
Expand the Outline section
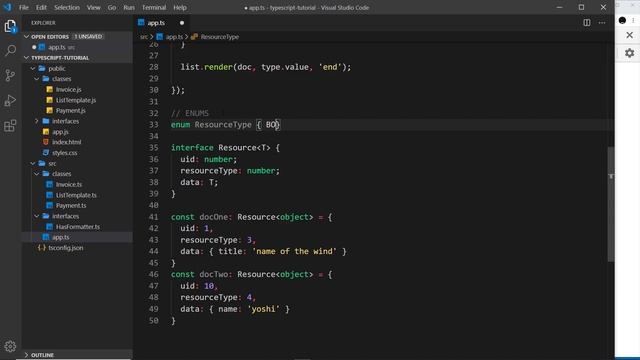(x=27, y=355)
